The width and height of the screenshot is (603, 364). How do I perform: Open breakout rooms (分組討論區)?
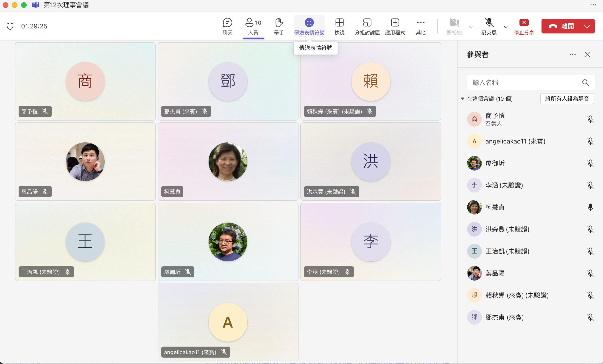[x=367, y=26]
